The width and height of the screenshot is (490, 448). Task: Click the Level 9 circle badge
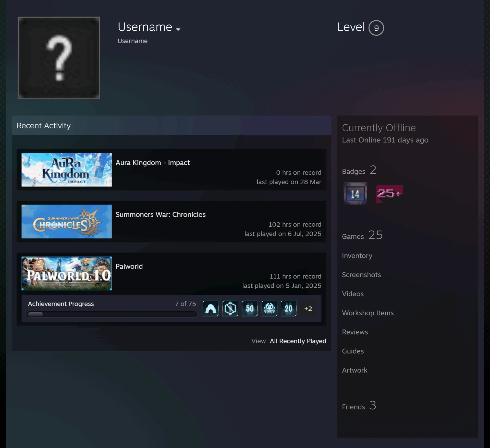376,28
